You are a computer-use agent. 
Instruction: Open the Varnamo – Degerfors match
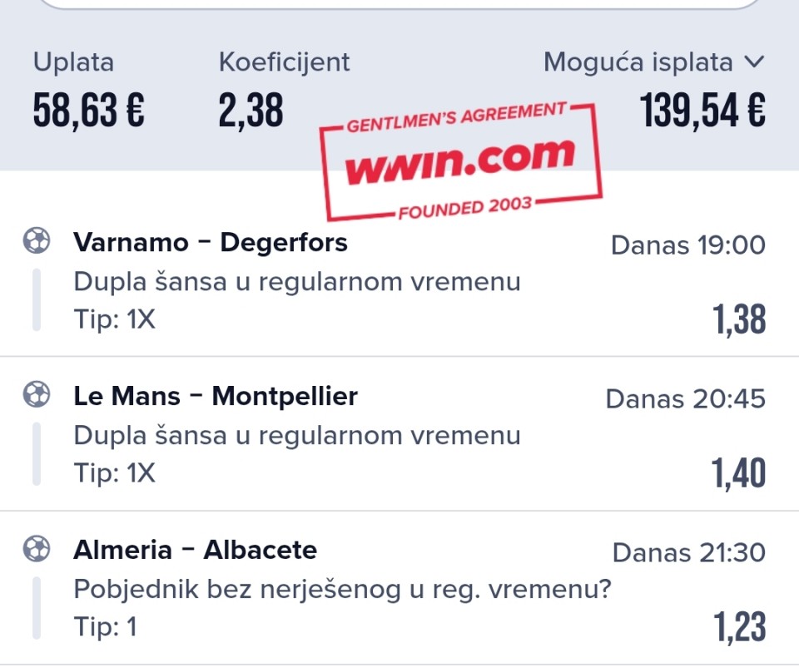(x=211, y=242)
